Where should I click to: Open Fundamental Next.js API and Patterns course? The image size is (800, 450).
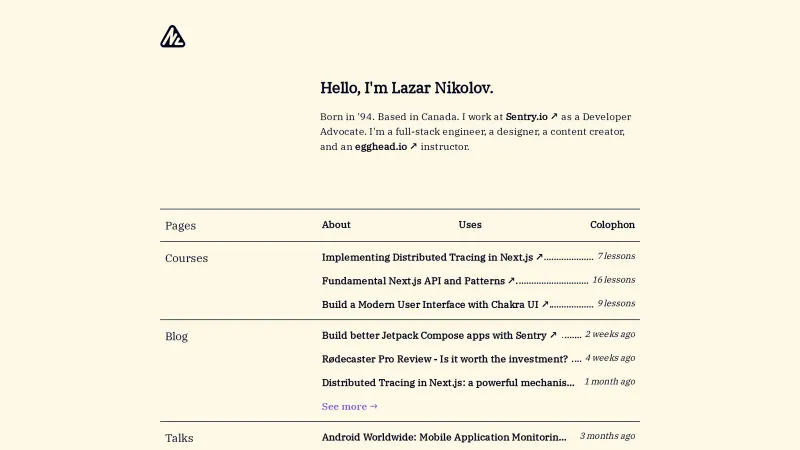pyautogui.click(x=413, y=281)
